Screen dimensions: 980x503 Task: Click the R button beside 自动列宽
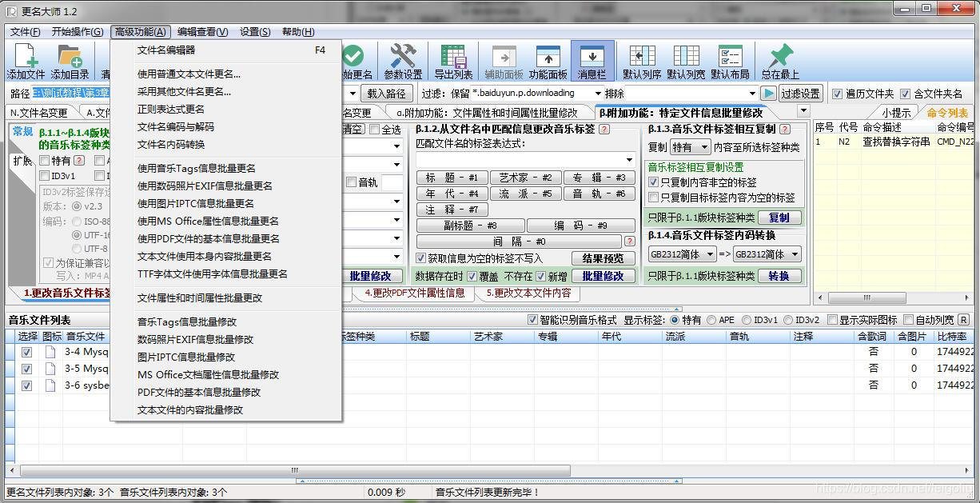click(964, 320)
